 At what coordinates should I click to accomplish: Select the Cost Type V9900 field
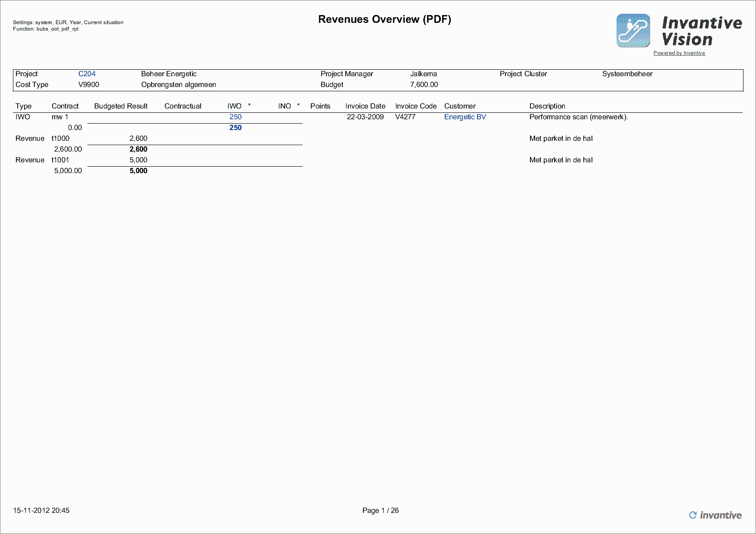point(89,84)
